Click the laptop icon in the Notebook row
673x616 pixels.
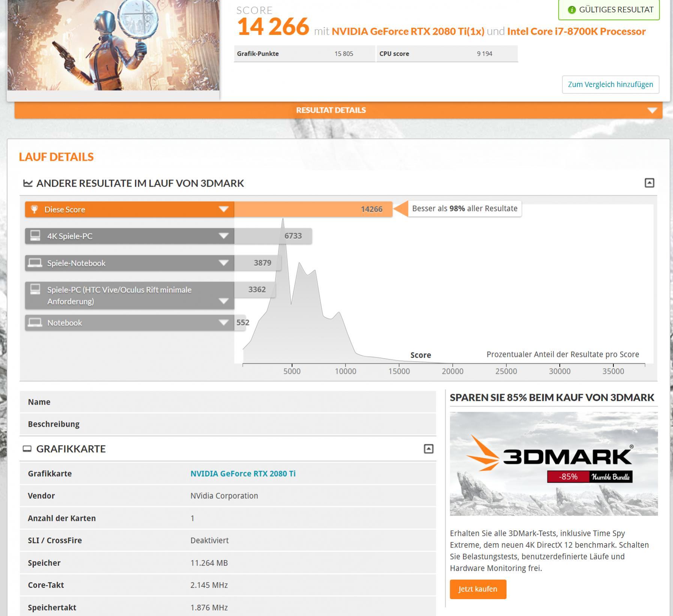[x=35, y=322]
